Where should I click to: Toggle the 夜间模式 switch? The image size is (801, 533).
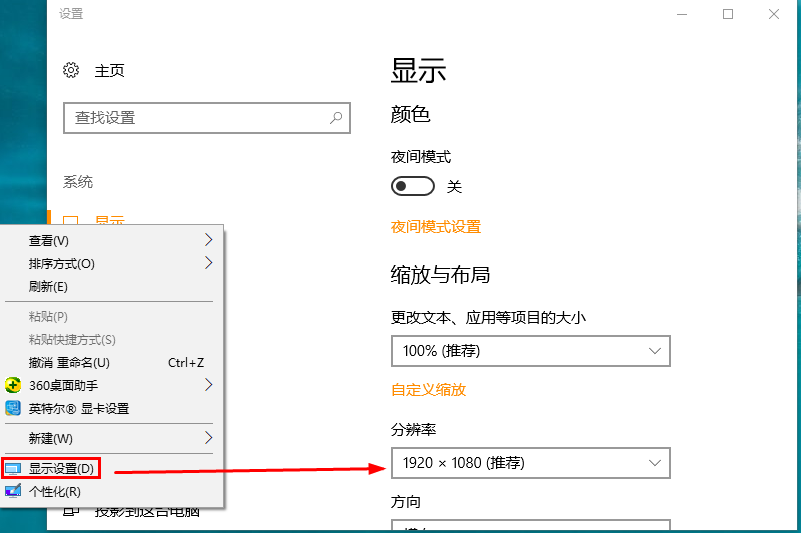coord(413,186)
